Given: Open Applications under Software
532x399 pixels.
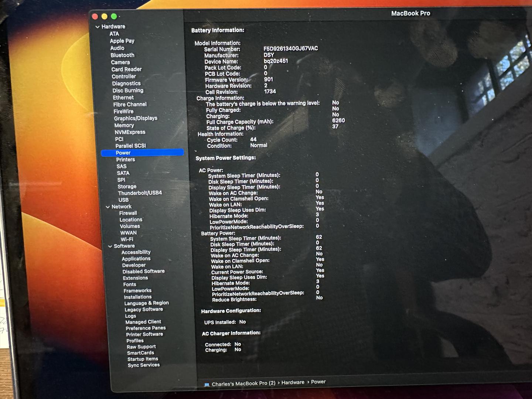Looking at the screenshot, I should [136, 259].
